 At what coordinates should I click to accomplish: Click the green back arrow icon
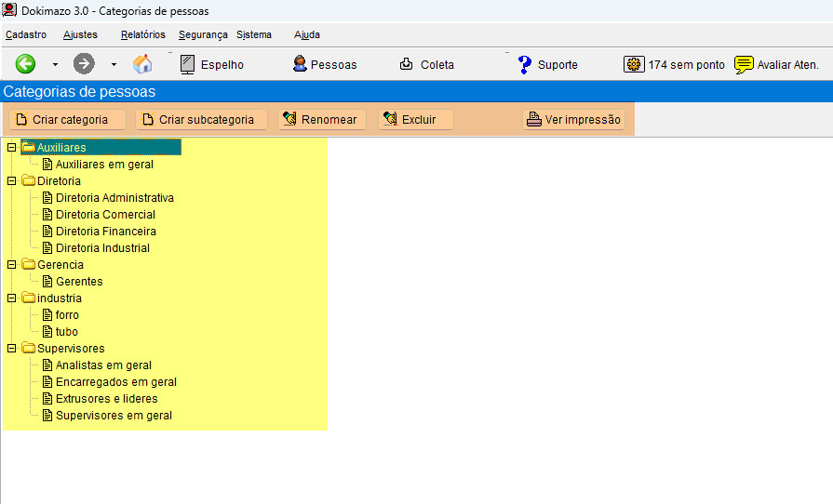(25, 64)
